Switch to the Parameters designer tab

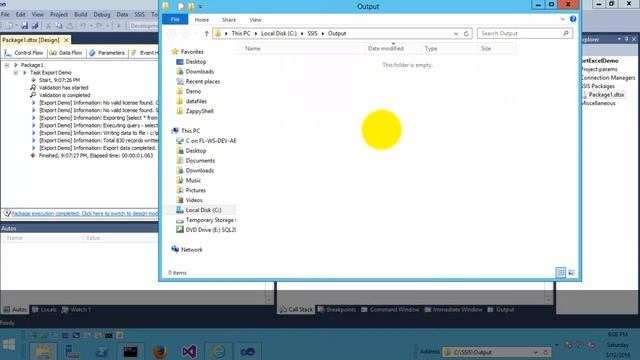pos(107,53)
